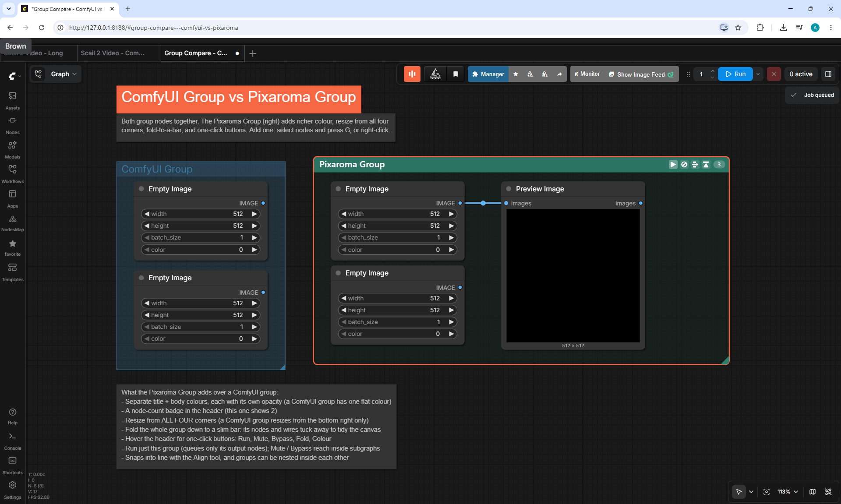This screenshot has height=504, width=841.
Task: Click the arrow-between-bars Pixaroma Group header icon
Action: [695, 165]
